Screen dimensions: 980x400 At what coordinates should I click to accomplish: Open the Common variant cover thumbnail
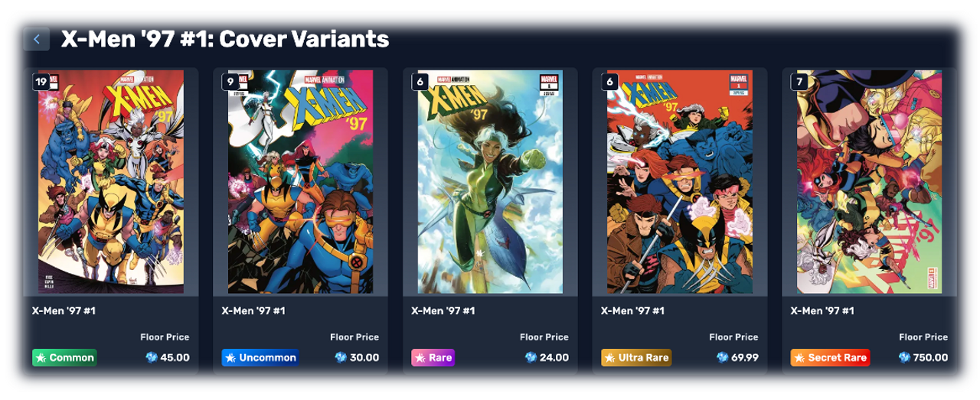coord(111,182)
